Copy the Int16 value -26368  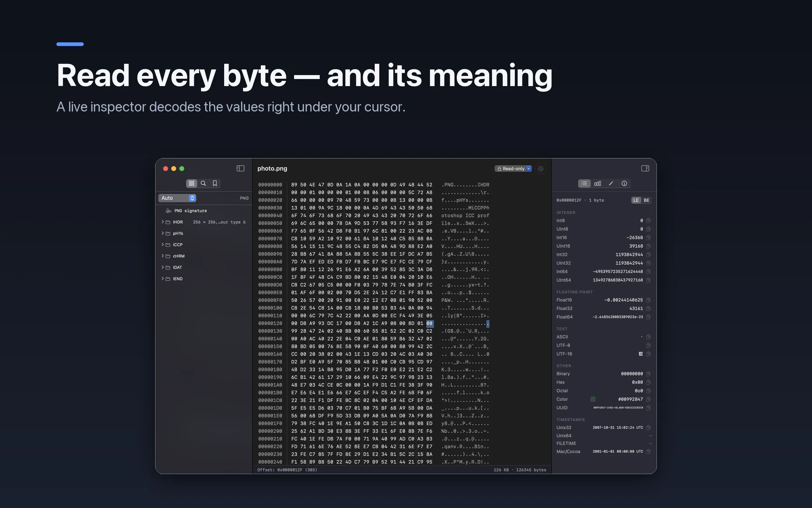point(648,238)
